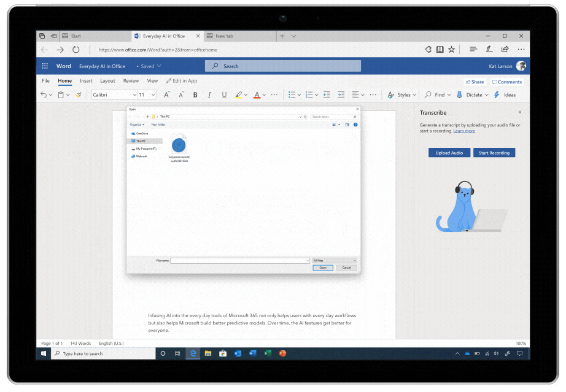Open the Office app launcher grid
The width and height of the screenshot is (566, 392).
pos(45,66)
